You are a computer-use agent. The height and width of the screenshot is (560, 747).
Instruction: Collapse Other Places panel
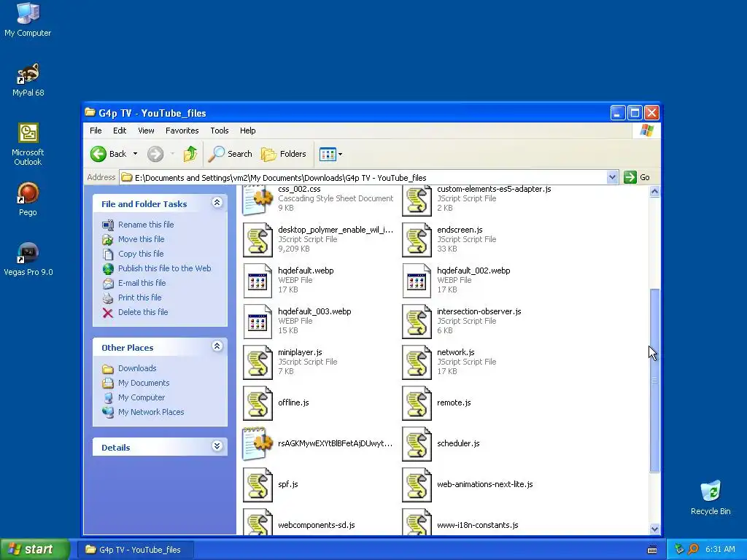coord(217,346)
